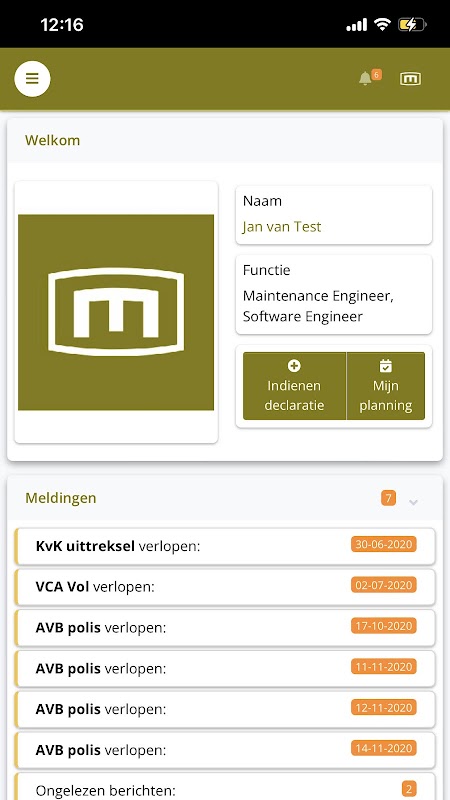Open AVB polis verlopen 12-11-2020 item
Screen dimensions: 450x800
tap(225, 710)
